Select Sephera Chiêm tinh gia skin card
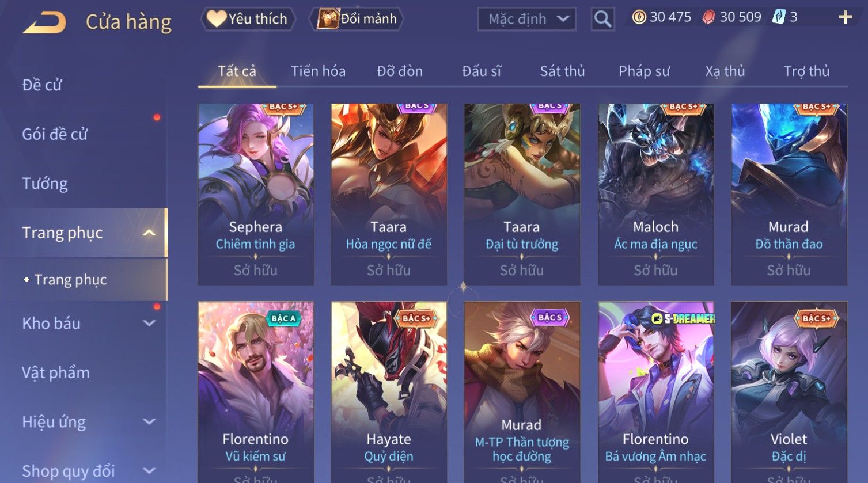 256,194
